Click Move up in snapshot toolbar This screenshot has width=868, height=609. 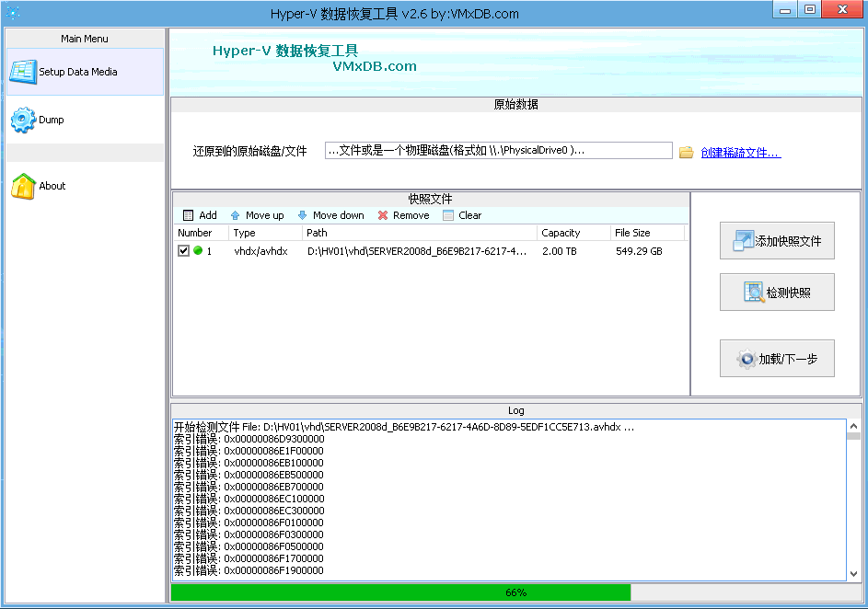[258, 215]
